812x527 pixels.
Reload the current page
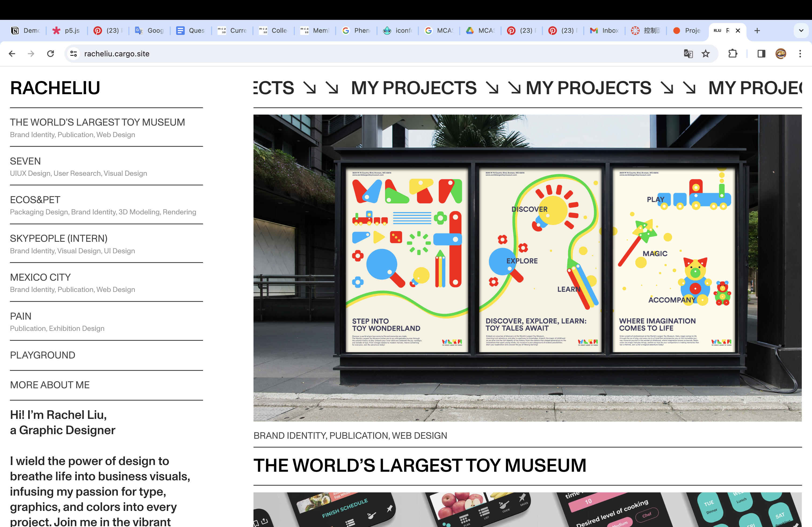(50, 53)
